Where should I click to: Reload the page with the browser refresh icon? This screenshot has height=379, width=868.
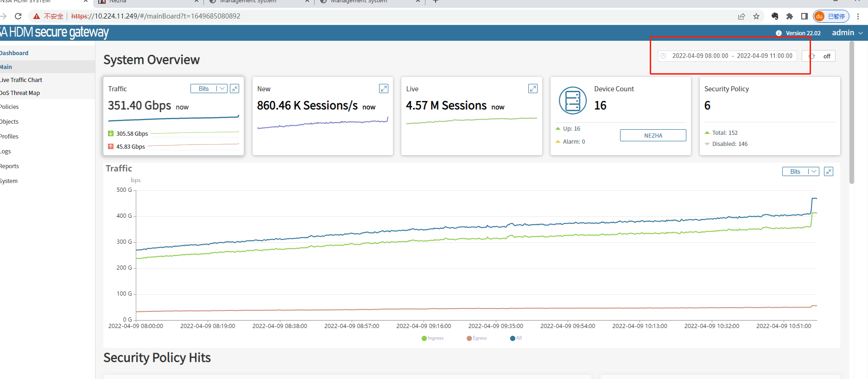click(18, 16)
